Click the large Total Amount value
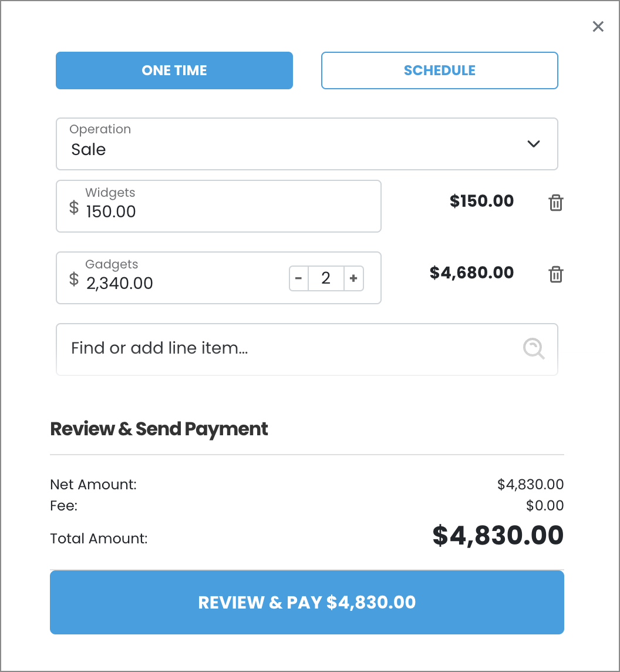Image resolution: width=620 pixels, height=672 pixels. 498,536
